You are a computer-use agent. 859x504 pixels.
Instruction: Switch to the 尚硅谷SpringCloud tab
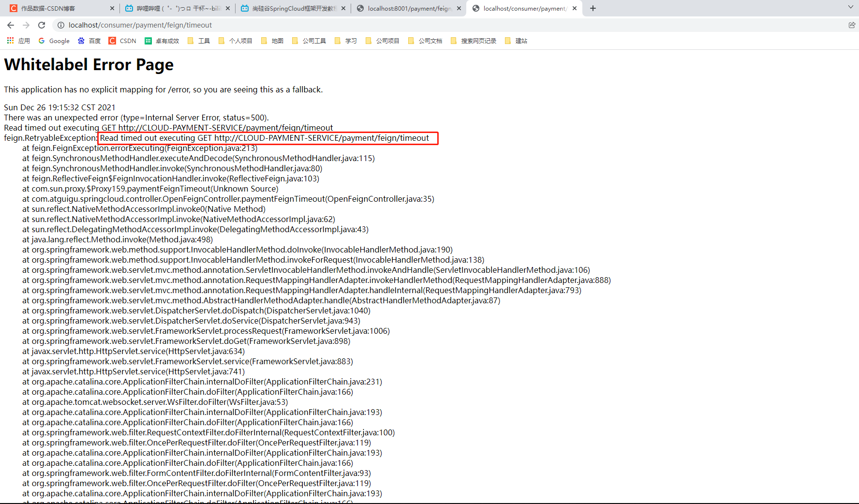293,8
